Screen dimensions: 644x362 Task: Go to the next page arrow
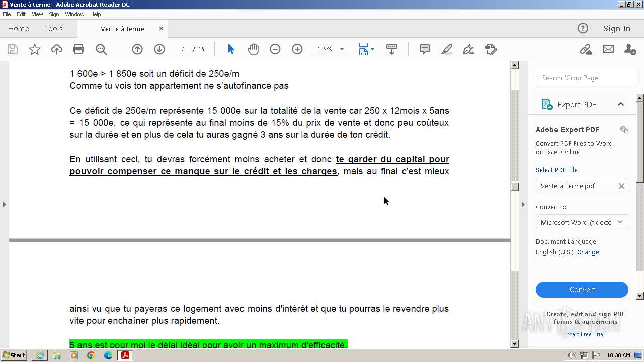159,49
